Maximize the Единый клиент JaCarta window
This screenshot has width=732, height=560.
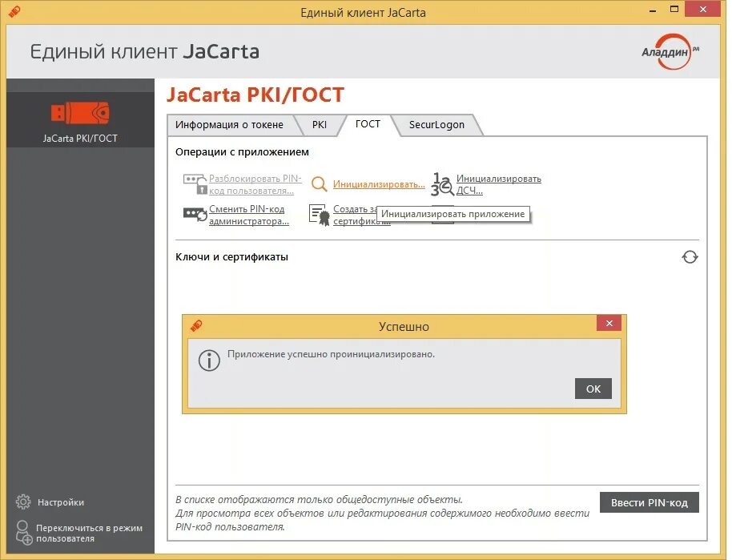[674, 10]
